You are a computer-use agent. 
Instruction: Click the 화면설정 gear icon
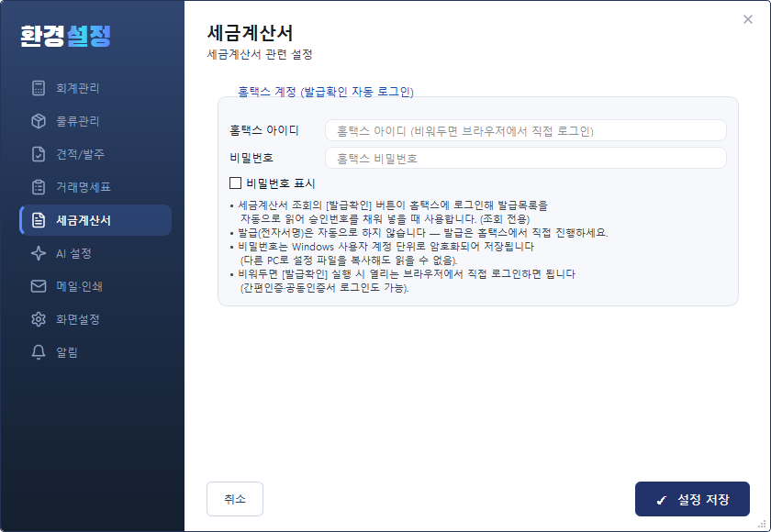pos(39,319)
